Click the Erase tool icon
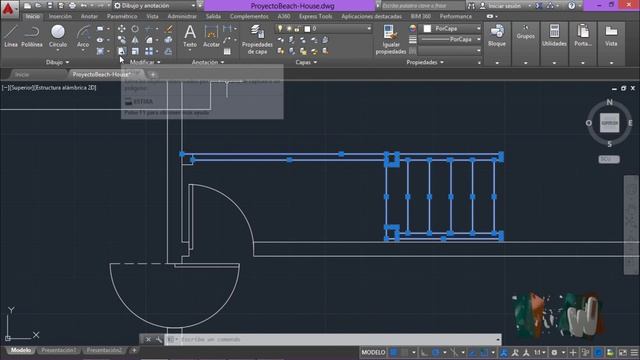Viewport: 640px width, 360px height. pyautogui.click(x=168, y=29)
